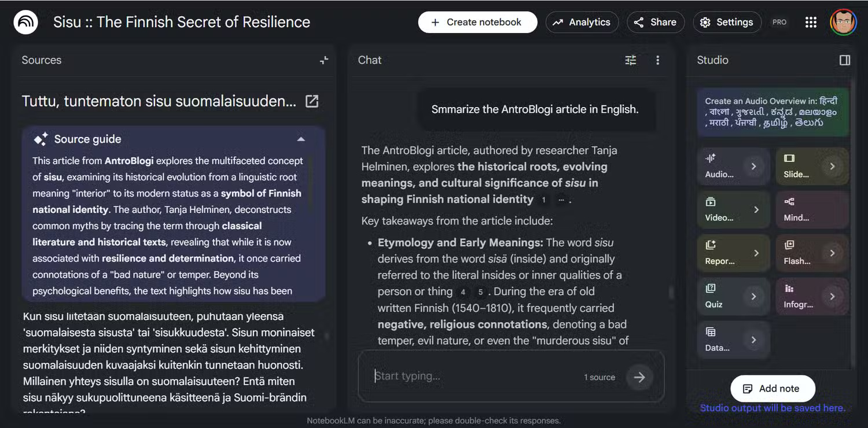The height and width of the screenshot is (428, 868).
Task: Click the Slide deck icon
Action: [789, 158]
